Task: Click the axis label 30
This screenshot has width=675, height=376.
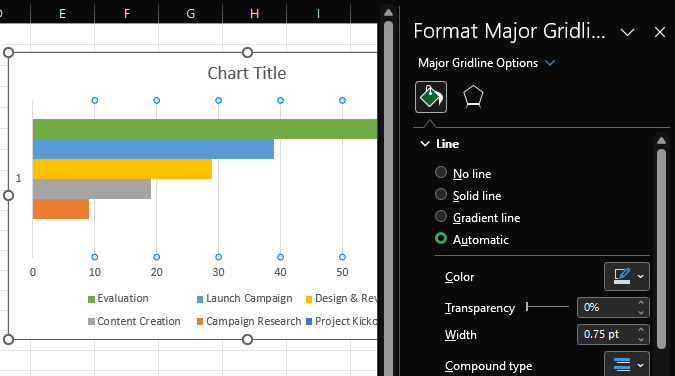Action: click(218, 272)
